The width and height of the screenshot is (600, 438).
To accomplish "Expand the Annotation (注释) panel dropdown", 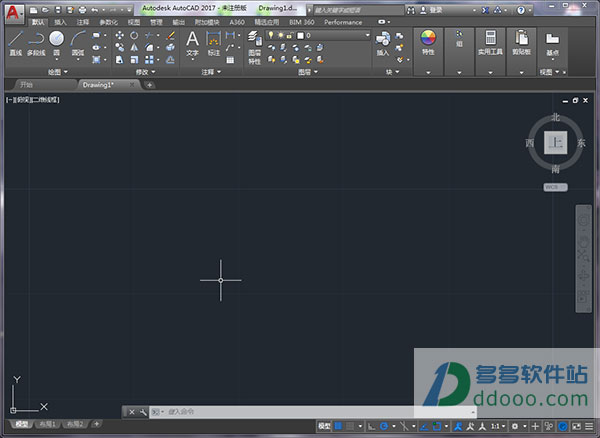I will coord(211,72).
